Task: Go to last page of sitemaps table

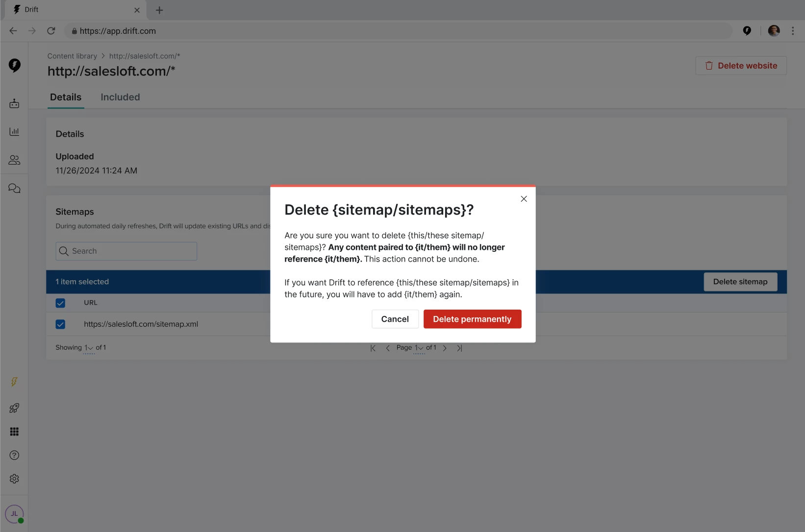Action: coord(459,348)
